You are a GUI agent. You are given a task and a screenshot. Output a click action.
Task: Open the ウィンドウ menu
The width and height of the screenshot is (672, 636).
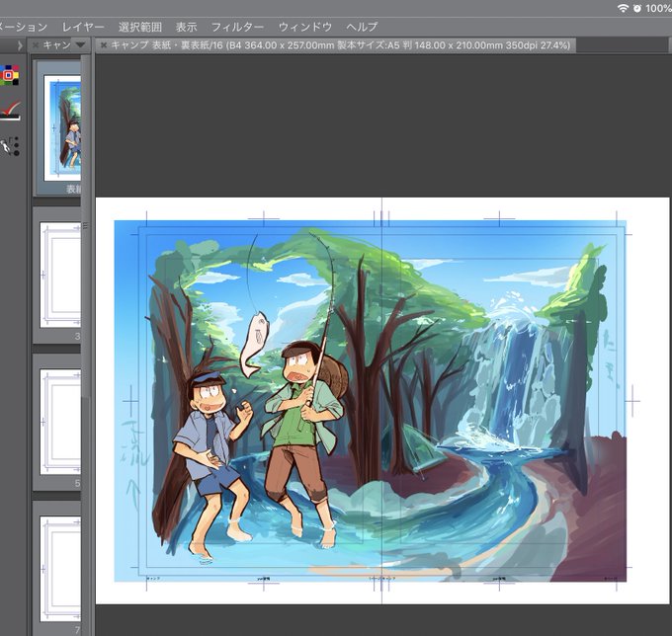pyautogui.click(x=305, y=27)
